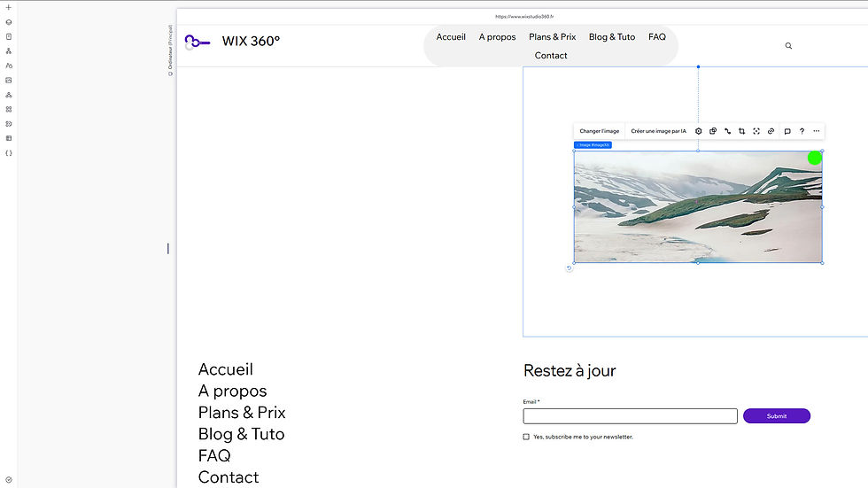Open image settings gear icon

tap(699, 131)
